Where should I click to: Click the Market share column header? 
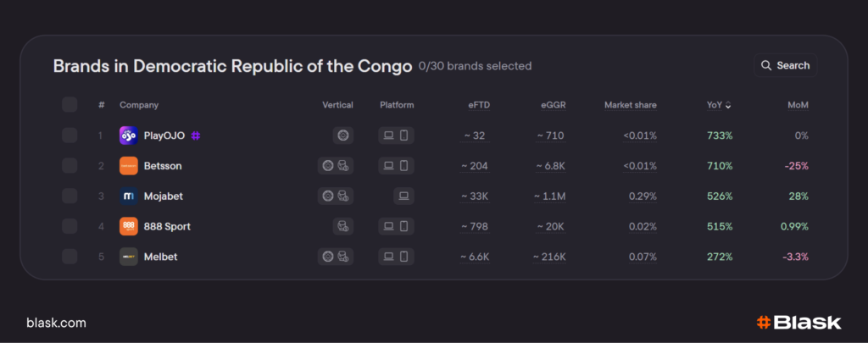point(630,105)
